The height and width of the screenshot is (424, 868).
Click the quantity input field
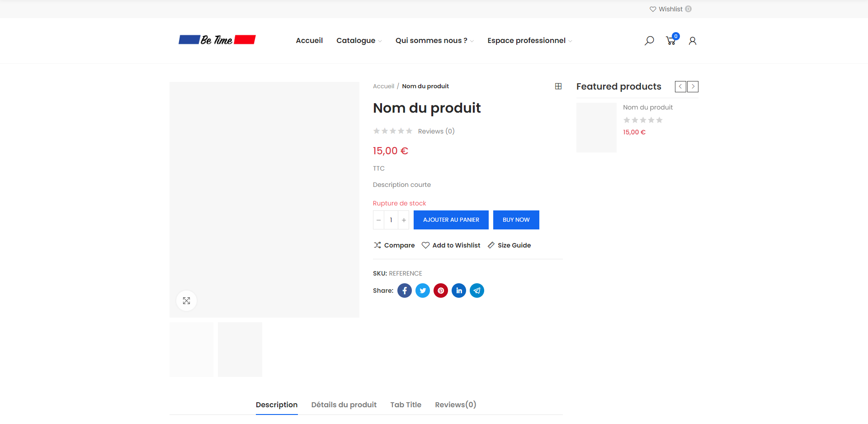391,220
